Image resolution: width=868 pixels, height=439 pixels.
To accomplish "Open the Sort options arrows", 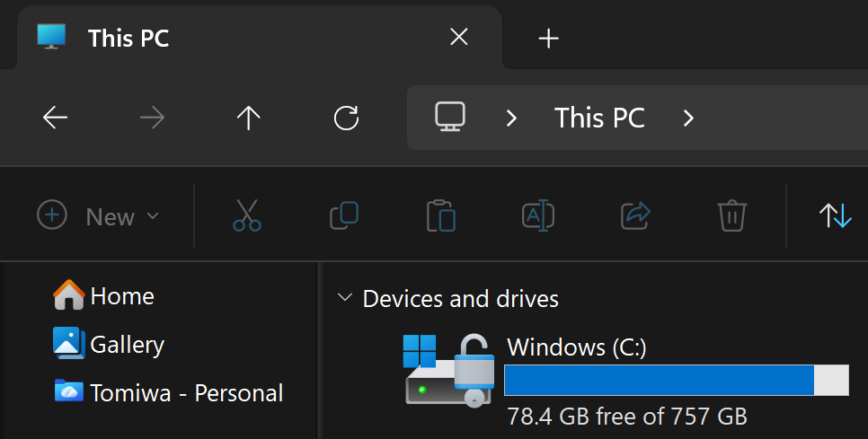I will click(x=836, y=215).
